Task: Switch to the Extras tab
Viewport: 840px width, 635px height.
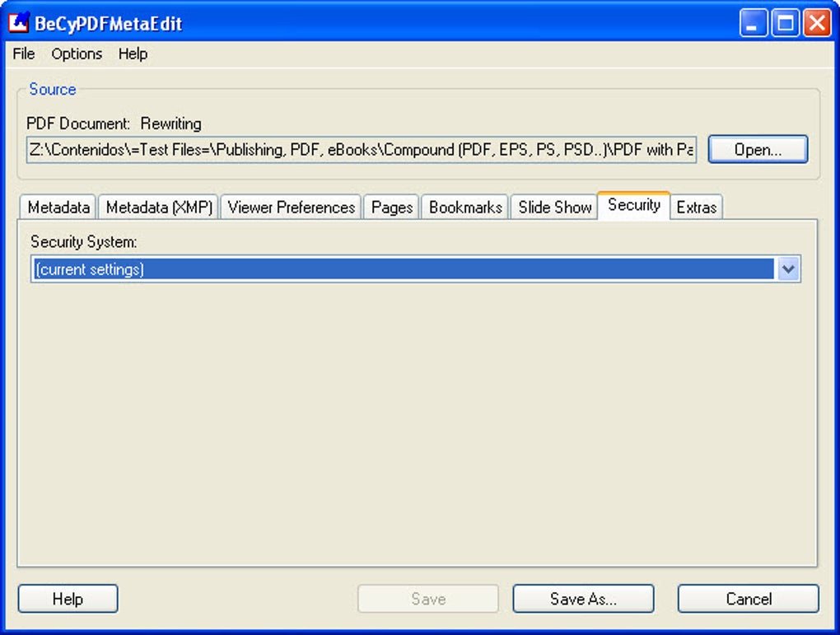Action: coord(697,207)
